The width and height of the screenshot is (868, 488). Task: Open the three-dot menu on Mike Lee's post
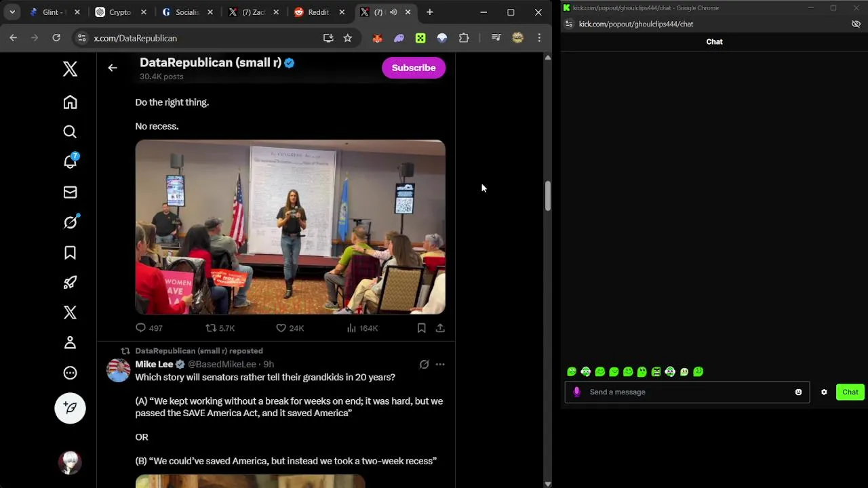click(440, 365)
